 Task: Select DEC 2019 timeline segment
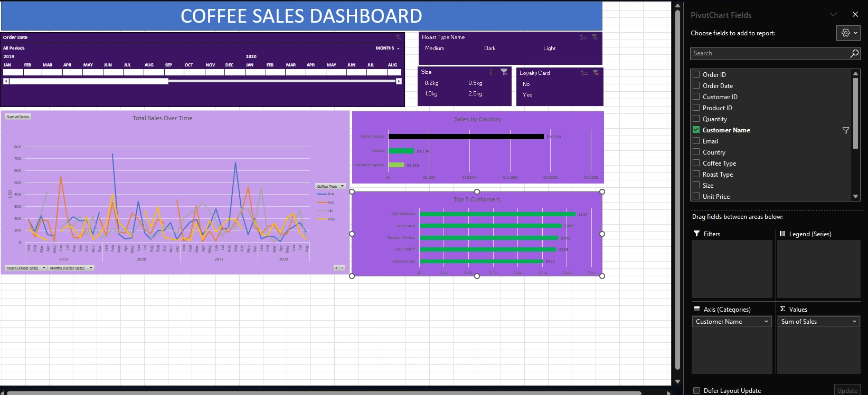tap(234, 72)
